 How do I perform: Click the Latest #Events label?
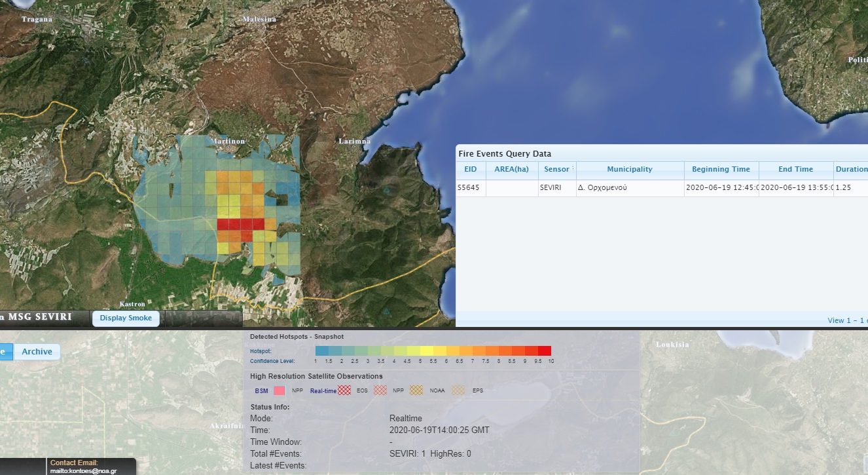coord(278,466)
